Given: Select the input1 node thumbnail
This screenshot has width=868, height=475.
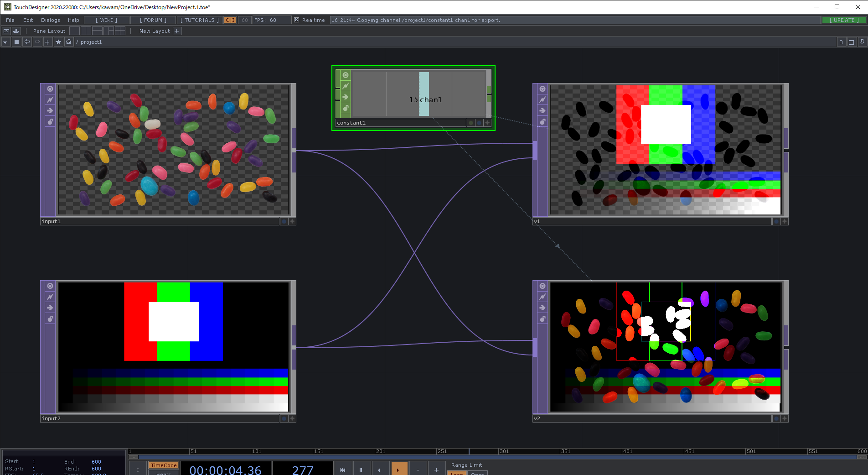Looking at the screenshot, I should click(174, 150).
